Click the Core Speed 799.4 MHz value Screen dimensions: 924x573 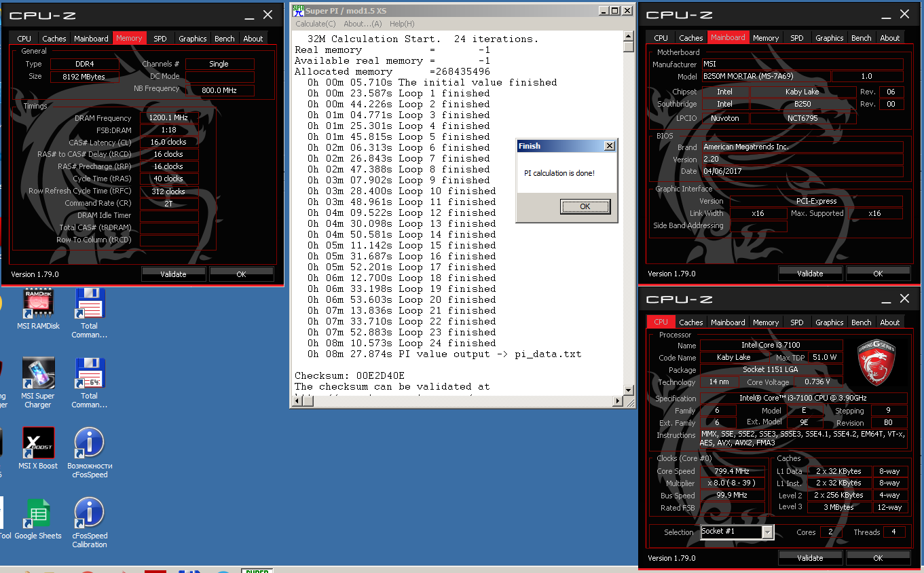tap(732, 471)
